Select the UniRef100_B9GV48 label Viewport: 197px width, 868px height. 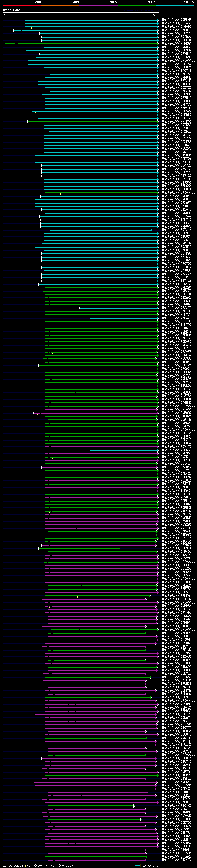tap(176, 71)
